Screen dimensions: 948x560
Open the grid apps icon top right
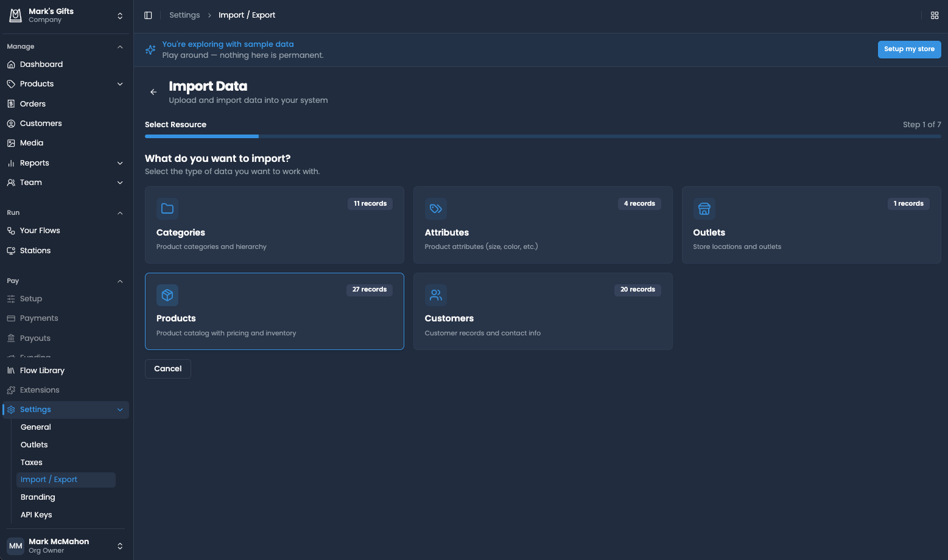935,15
